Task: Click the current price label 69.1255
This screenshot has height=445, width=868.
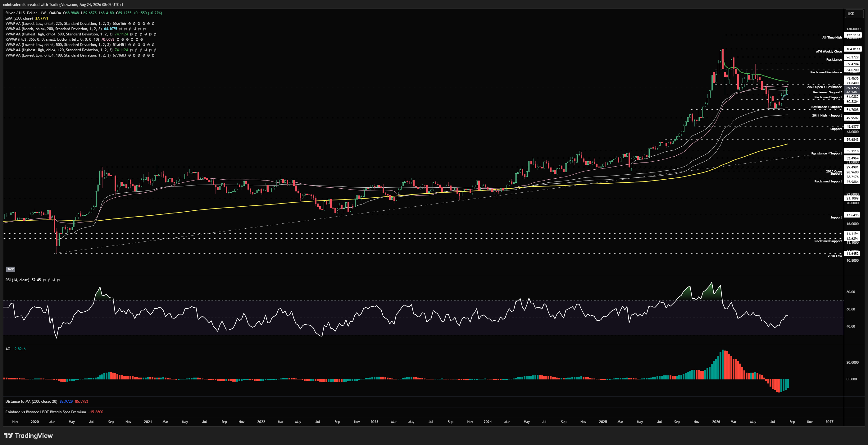Action: click(852, 88)
